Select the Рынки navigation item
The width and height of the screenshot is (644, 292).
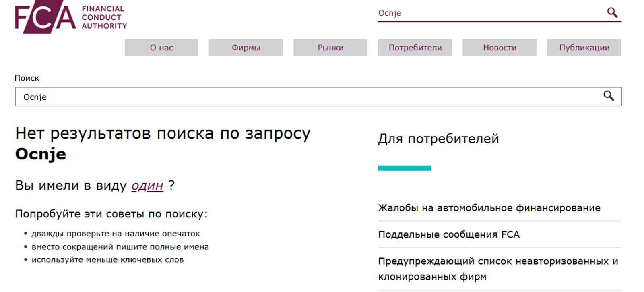coord(330,48)
